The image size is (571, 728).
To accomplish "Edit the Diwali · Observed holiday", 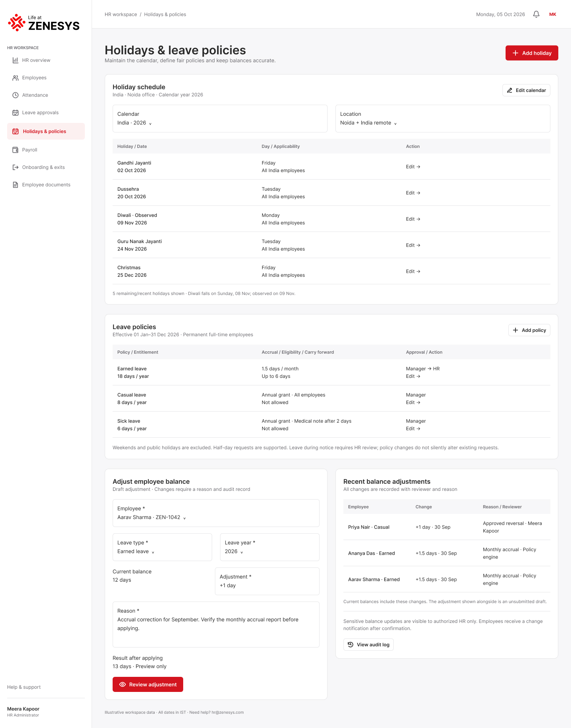I will (x=413, y=219).
